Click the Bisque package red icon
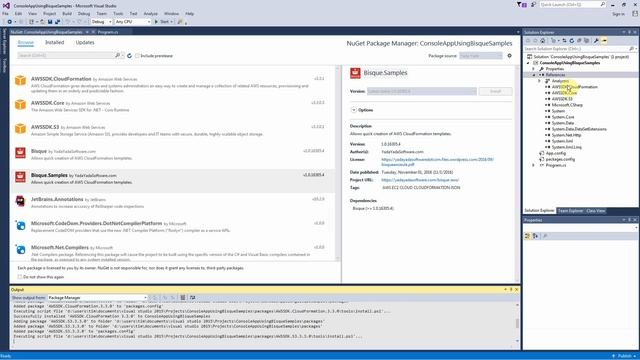The height and width of the screenshot is (360, 640). (20, 153)
